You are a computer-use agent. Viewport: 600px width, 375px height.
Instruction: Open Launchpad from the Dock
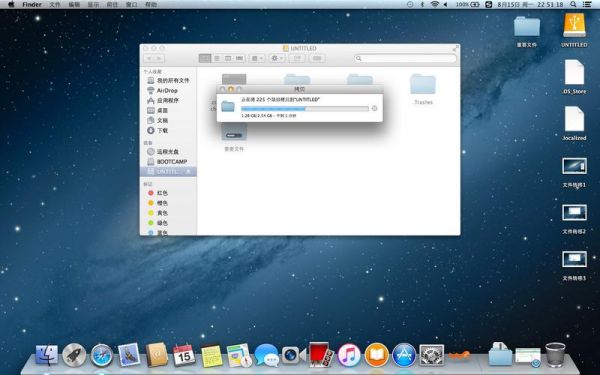pos(74,355)
